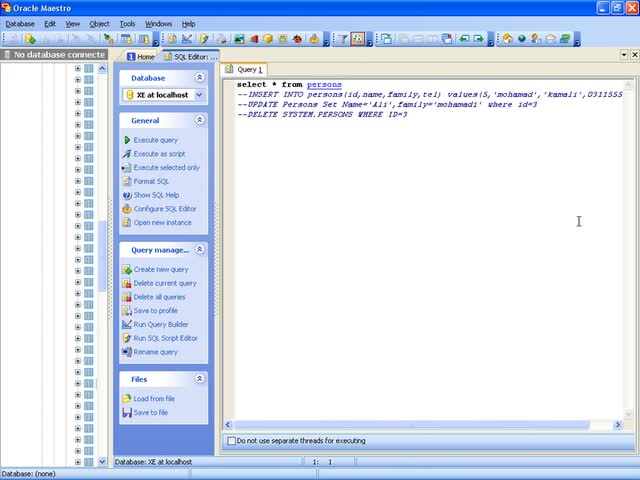Open the Windows menu
The height and width of the screenshot is (480, 640).
(158, 24)
